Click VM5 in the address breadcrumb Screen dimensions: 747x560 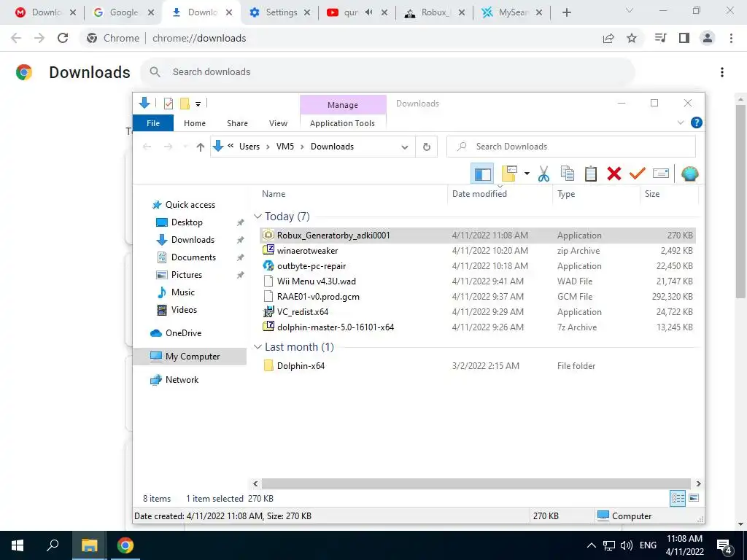(x=285, y=147)
